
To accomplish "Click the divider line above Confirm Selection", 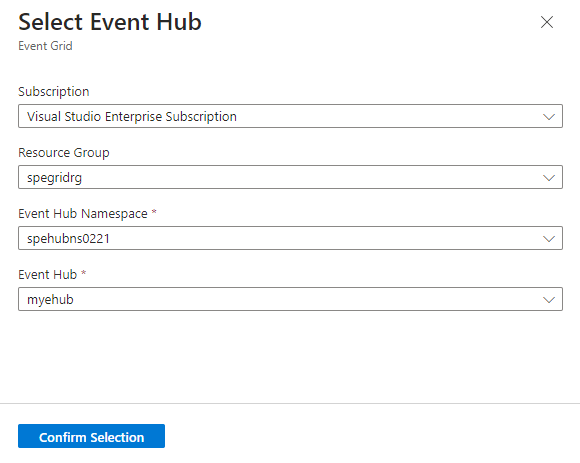I will (x=290, y=403).
